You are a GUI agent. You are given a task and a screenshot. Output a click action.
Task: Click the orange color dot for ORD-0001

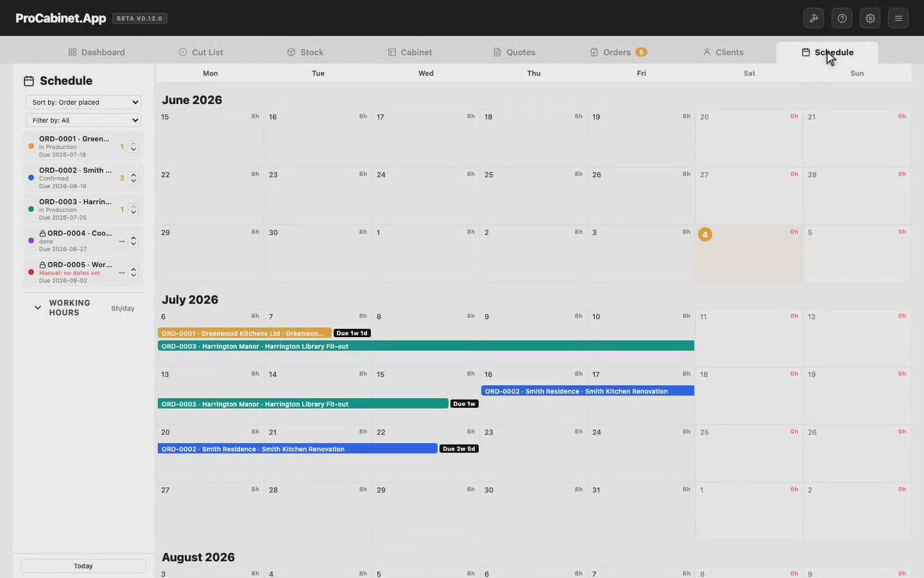pos(31,146)
